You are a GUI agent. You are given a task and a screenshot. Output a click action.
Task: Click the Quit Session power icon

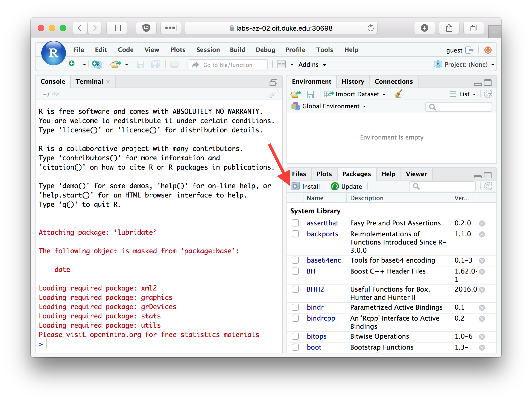(x=488, y=50)
